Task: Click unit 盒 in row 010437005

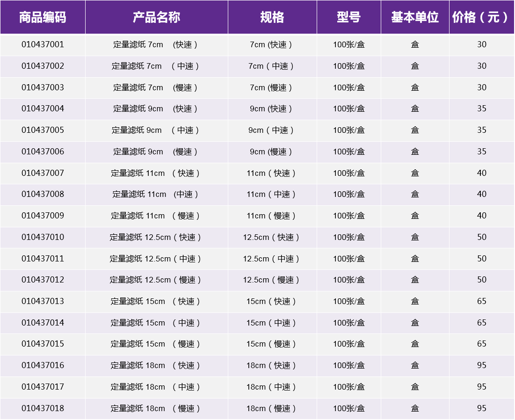Action: coord(415,130)
